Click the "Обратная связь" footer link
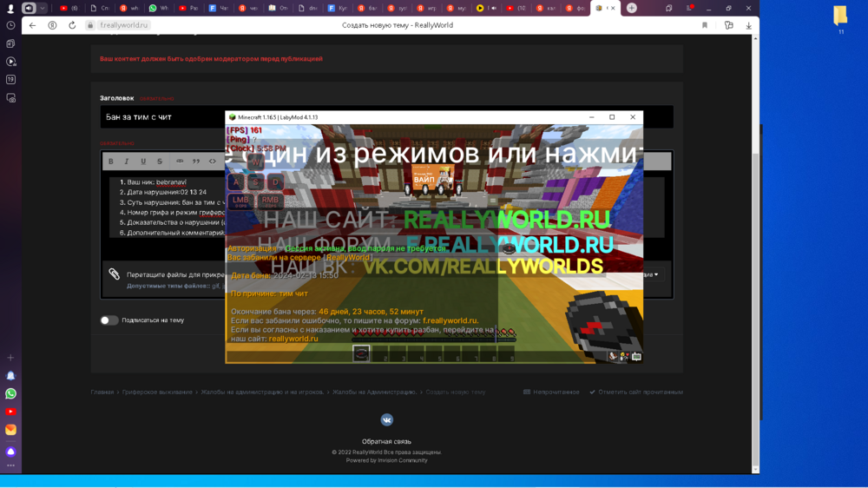 click(x=386, y=441)
